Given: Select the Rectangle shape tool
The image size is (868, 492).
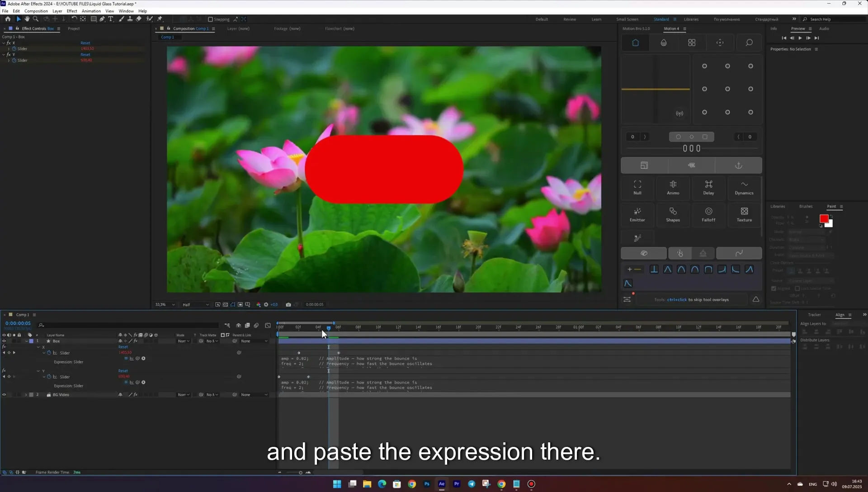Looking at the screenshot, I should point(94,19).
